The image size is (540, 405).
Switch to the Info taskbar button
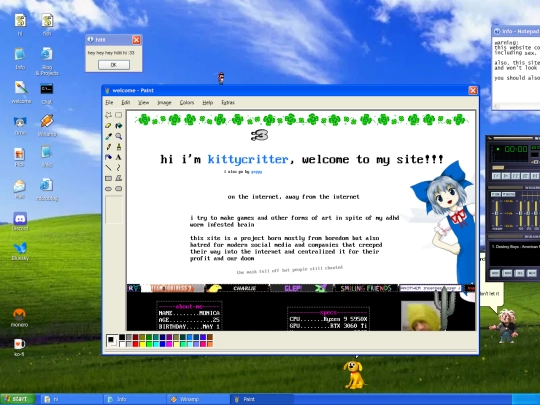pyautogui.click(x=135, y=399)
